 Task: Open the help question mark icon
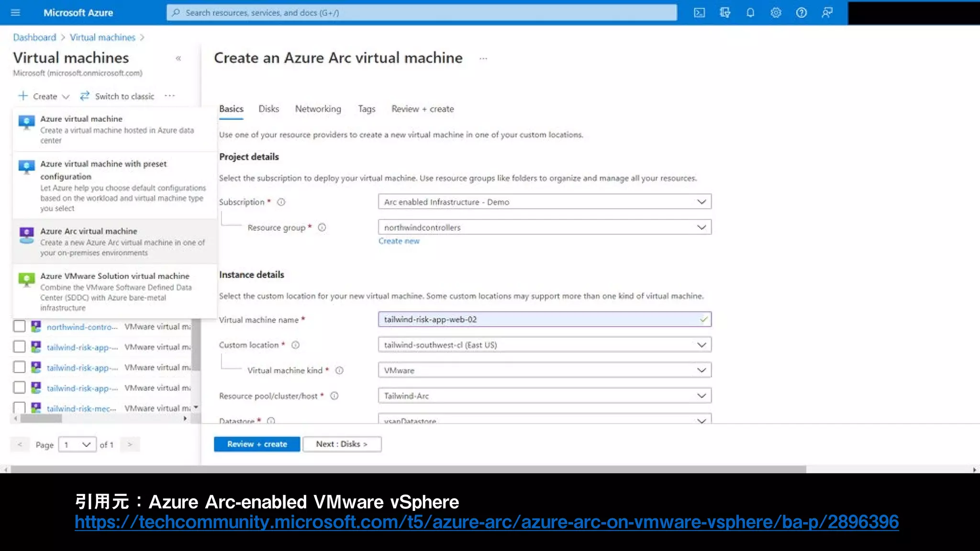click(801, 12)
